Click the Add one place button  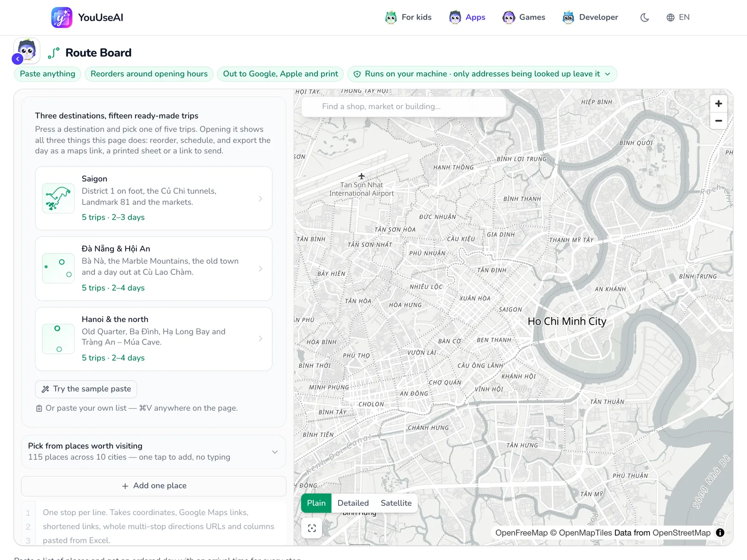click(x=154, y=486)
